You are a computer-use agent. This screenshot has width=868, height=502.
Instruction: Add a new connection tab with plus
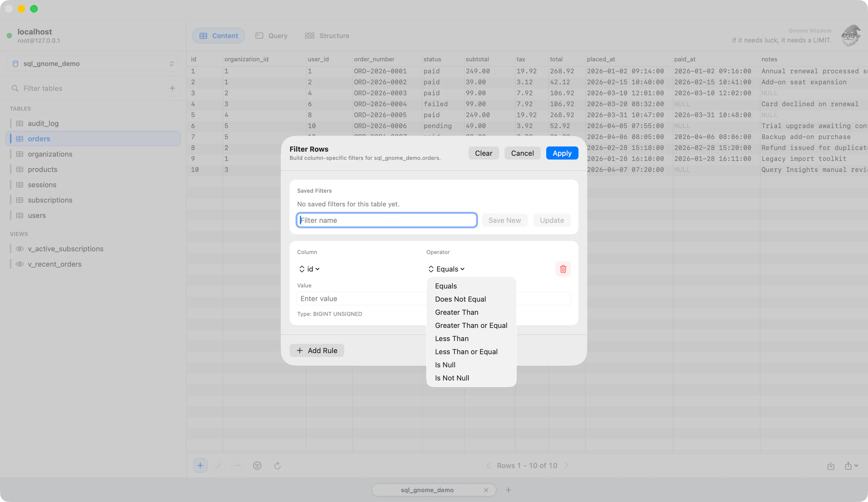tap(508, 490)
